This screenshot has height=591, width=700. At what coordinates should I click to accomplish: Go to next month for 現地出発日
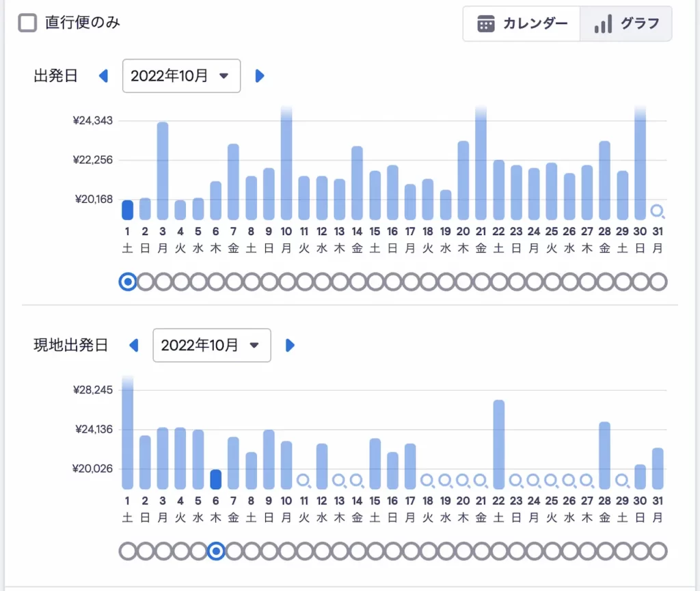[290, 345]
